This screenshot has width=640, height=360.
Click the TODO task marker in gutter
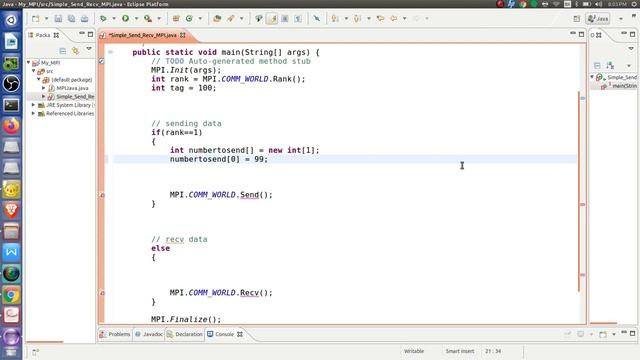102,61
